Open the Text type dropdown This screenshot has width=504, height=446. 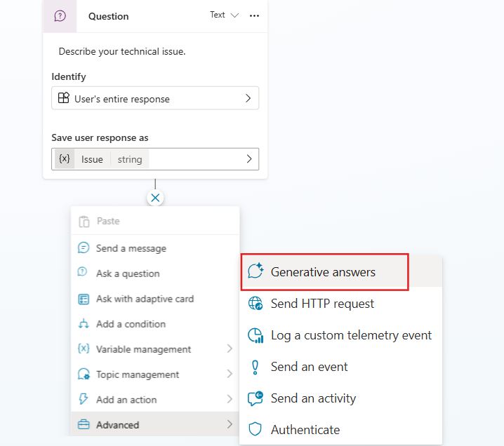tap(225, 15)
